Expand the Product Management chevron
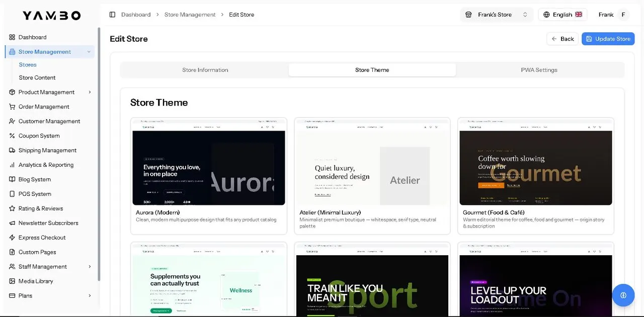 point(90,92)
